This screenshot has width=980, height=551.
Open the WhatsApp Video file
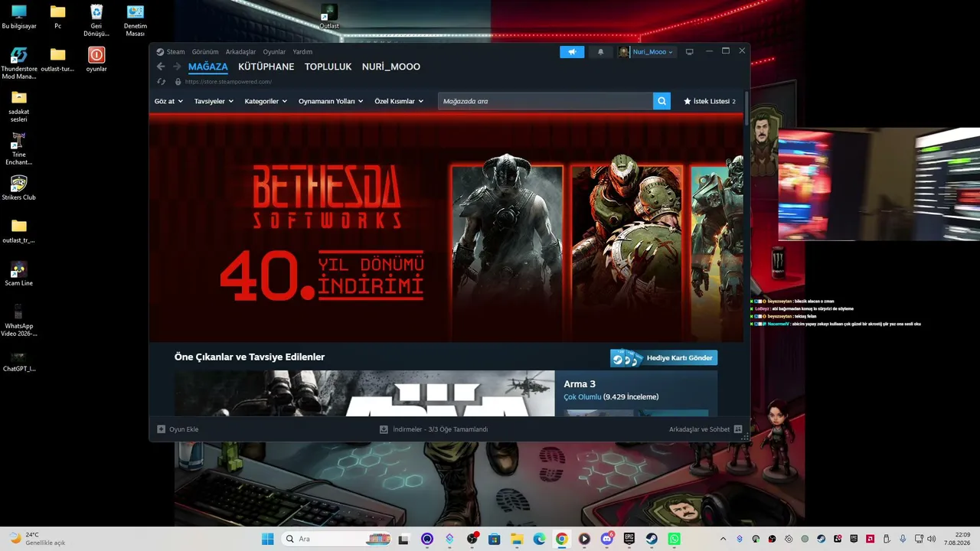click(x=19, y=321)
